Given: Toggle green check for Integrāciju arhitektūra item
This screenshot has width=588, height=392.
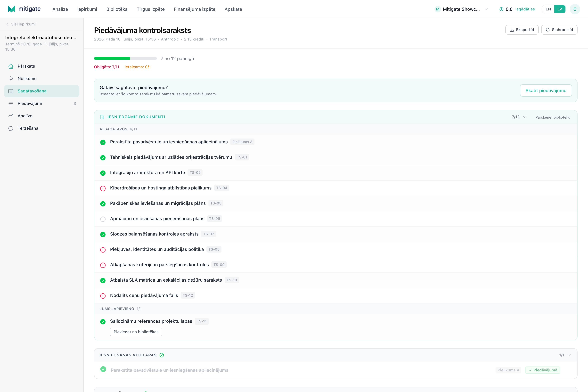Looking at the screenshot, I should click(103, 173).
